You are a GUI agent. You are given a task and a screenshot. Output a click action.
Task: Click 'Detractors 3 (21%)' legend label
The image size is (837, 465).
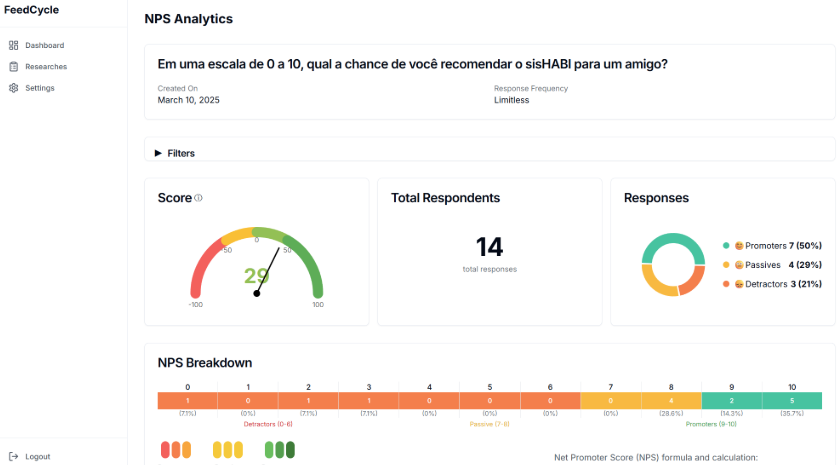[783, 284]
